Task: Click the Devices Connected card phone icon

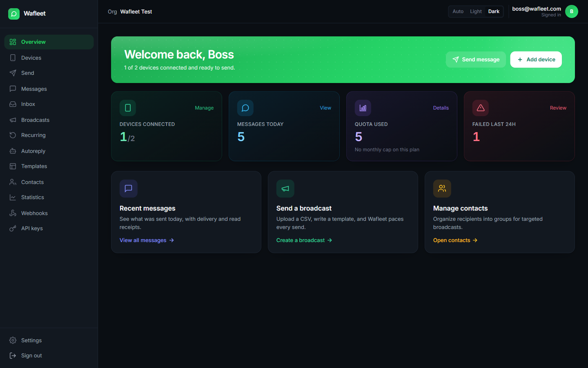Action: pyautogui.click(x=128, y=108)
